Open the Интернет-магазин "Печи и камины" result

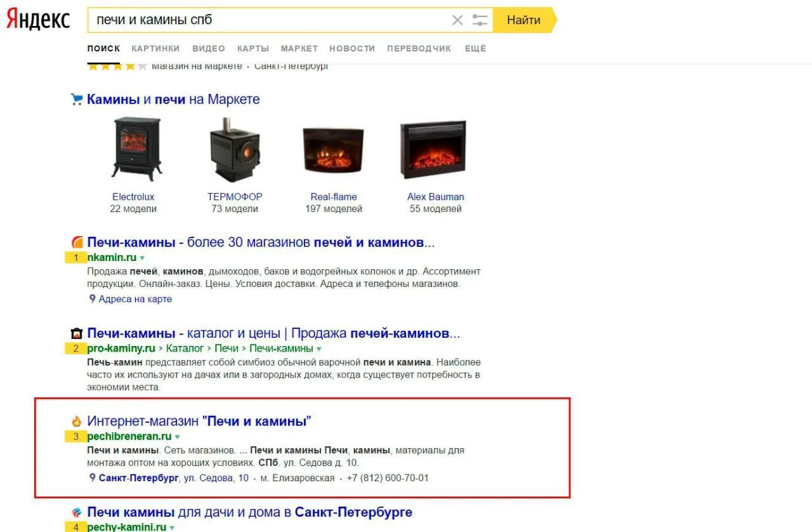199,421
